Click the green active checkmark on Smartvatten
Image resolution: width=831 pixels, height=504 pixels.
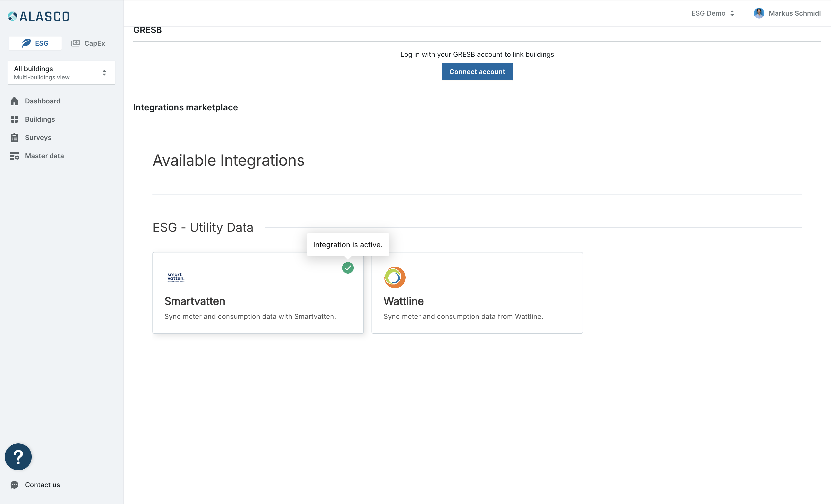pyautogui.click(x=348, y=268)
